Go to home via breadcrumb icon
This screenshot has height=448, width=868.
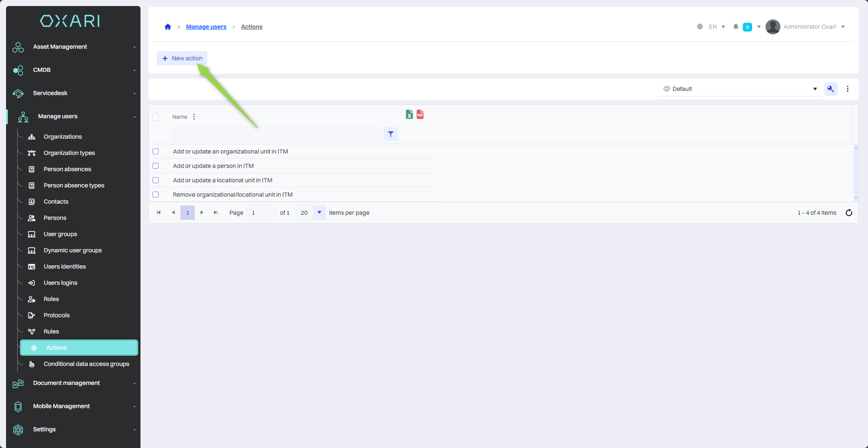coord(168,27)
